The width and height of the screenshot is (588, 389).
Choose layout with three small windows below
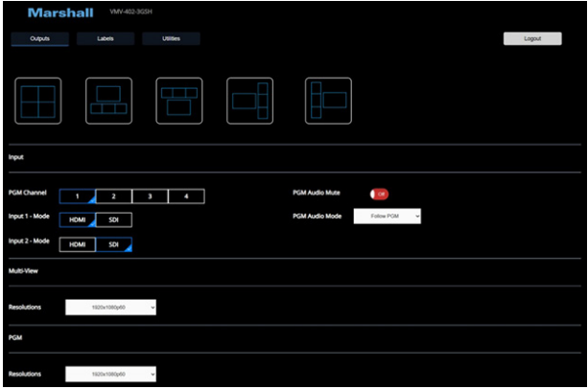(x=108, y=100)
